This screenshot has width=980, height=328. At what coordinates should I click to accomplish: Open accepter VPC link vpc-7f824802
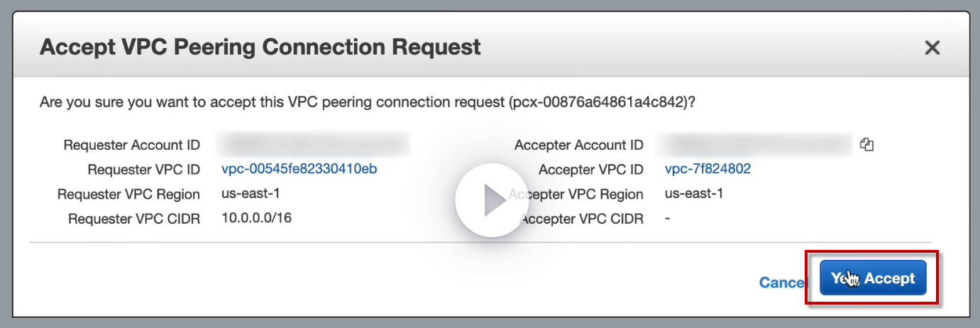708,169
